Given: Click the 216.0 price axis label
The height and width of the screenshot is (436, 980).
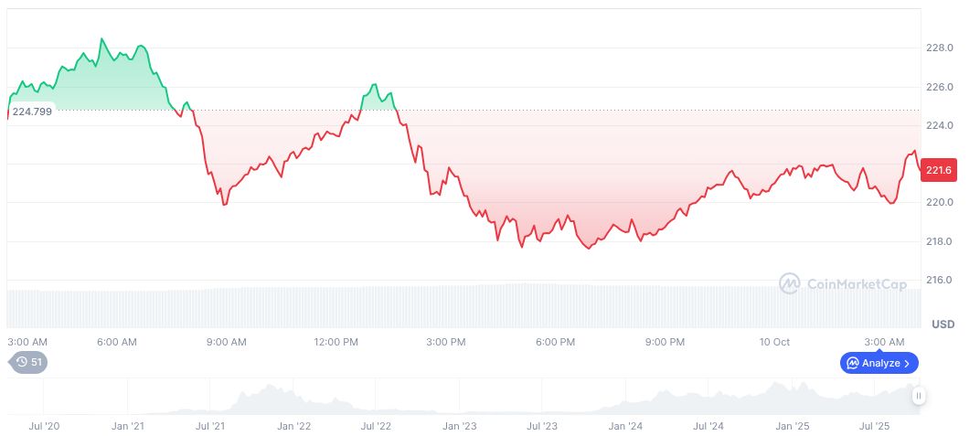Looking at the screenshot, I should (x=941, y=280).
